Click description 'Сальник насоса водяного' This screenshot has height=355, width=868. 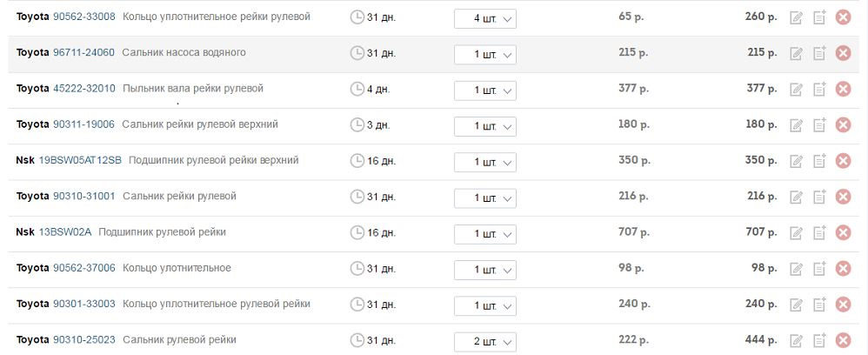coord(184,52)
